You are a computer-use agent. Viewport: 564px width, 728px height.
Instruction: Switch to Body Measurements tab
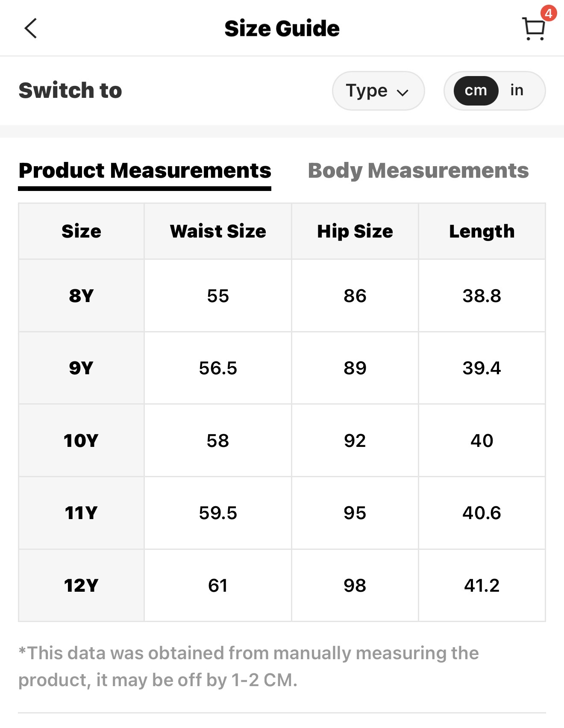click(418, 170)
